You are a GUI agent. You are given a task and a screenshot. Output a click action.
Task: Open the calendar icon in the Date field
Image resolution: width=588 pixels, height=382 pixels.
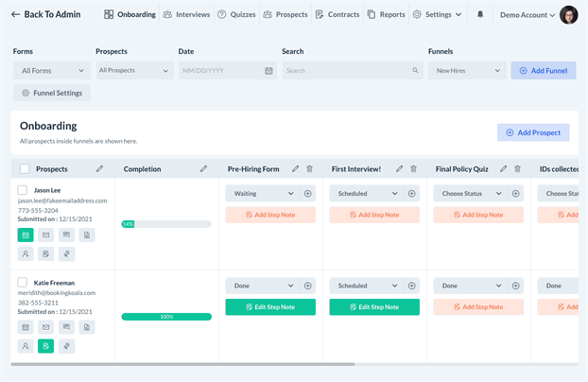[x=268, y=70]
